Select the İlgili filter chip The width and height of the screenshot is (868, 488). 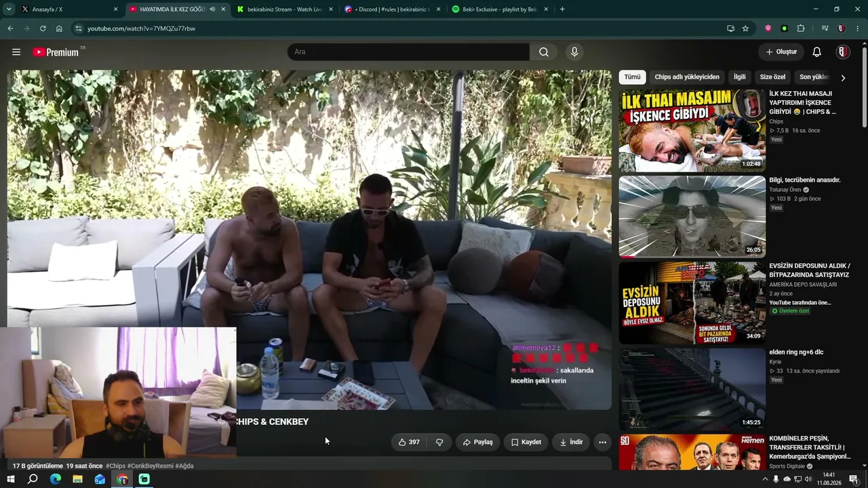click(x=740, y=77)
